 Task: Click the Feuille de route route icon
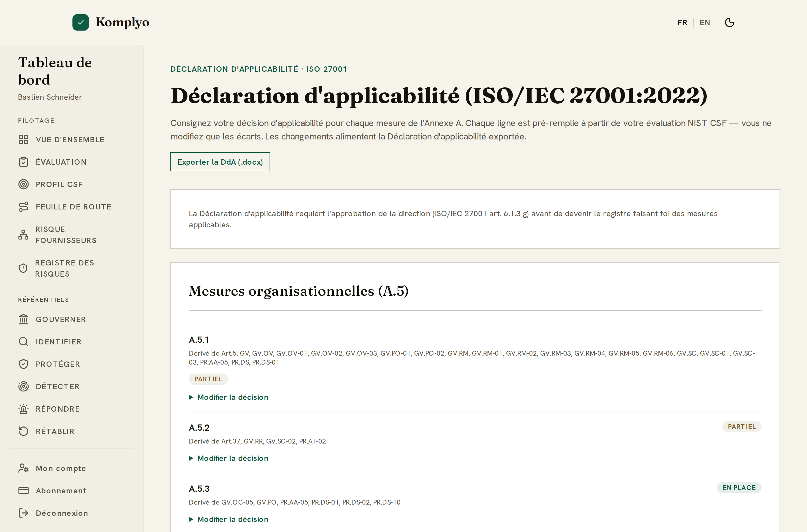coord(24,207)
